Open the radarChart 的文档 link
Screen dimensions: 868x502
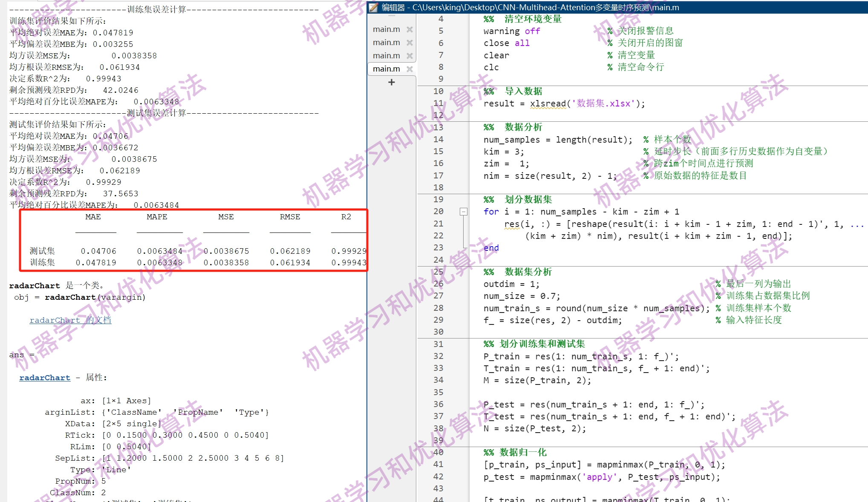click(70, 320)
